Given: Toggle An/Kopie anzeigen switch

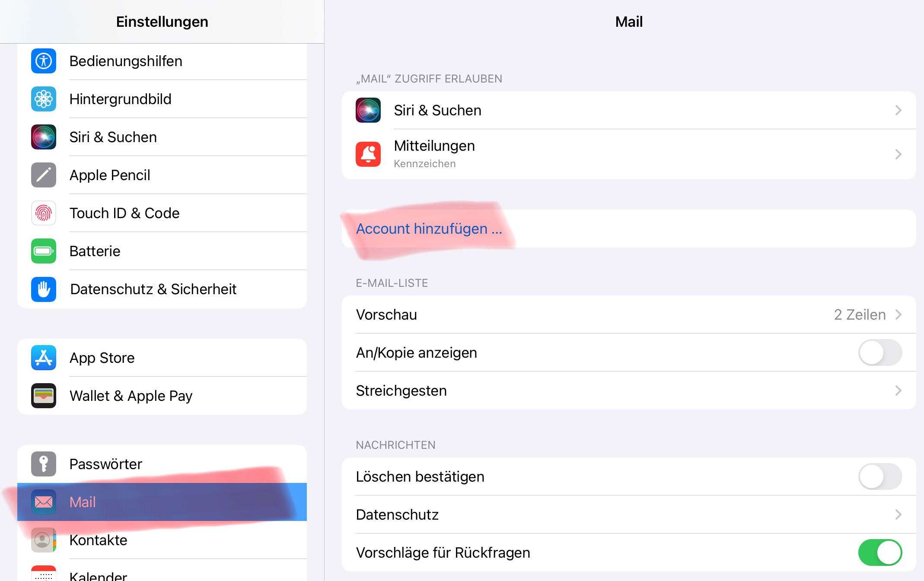Looking at the screenshot, I should point(880,352).
